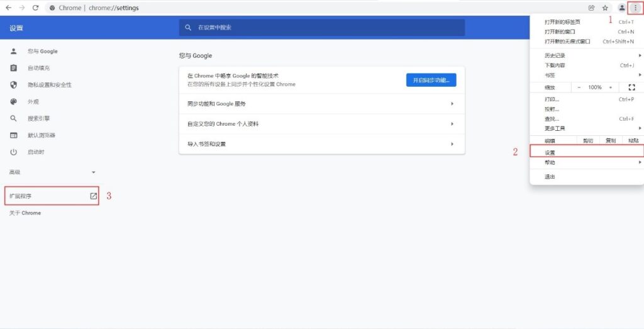This screenshot has width=644, height=329.
Task: Select 打开新的窗口 in menu
Action: [587, 31]
